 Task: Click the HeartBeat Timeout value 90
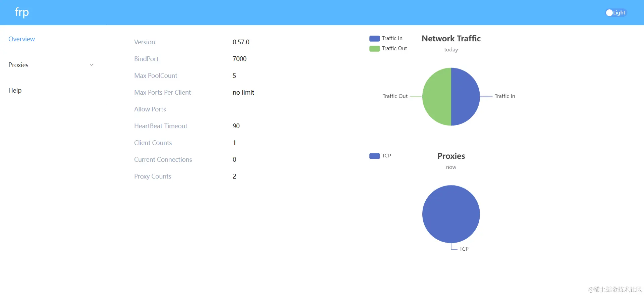[236, 126]
